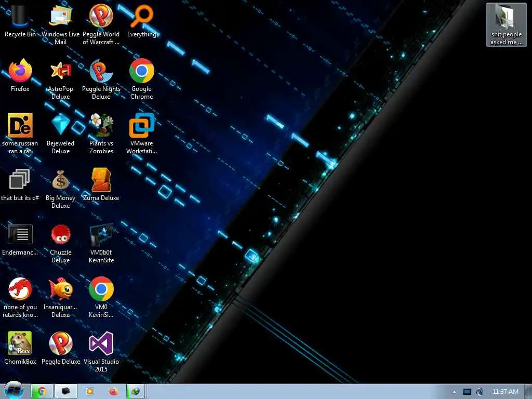Select the Google Chrome desktop shortcut
Screen dimensions: 532x399
click(142, 79)
